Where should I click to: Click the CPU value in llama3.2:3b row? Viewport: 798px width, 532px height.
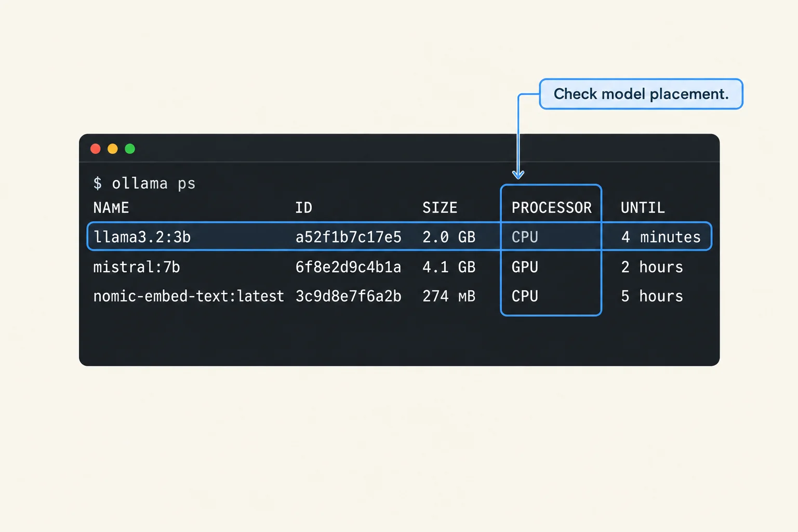tap(525, 237)
